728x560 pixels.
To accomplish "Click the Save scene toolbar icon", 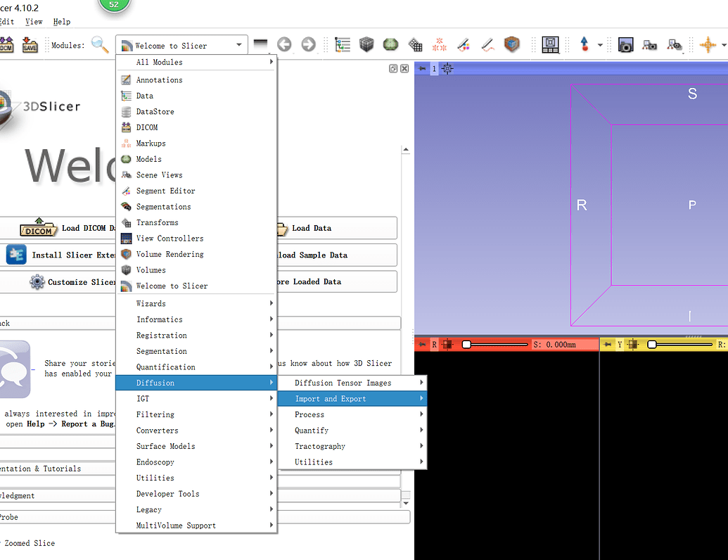I will pyautogui.click(x=30, y=44).
